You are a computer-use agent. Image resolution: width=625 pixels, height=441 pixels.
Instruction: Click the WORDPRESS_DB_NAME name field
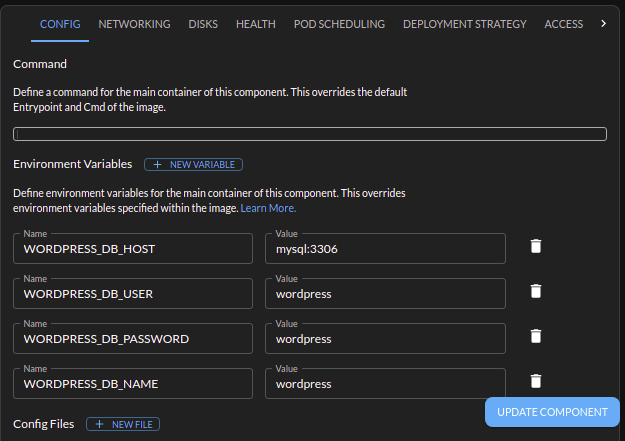click(133, 384)
